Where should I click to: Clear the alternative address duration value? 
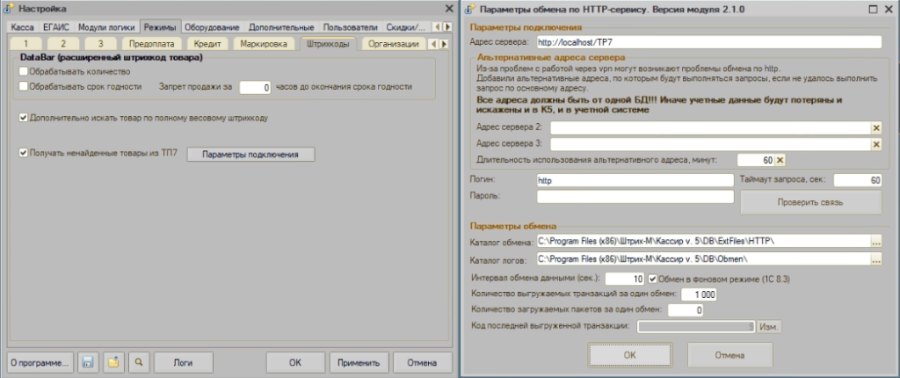[779, 160]
